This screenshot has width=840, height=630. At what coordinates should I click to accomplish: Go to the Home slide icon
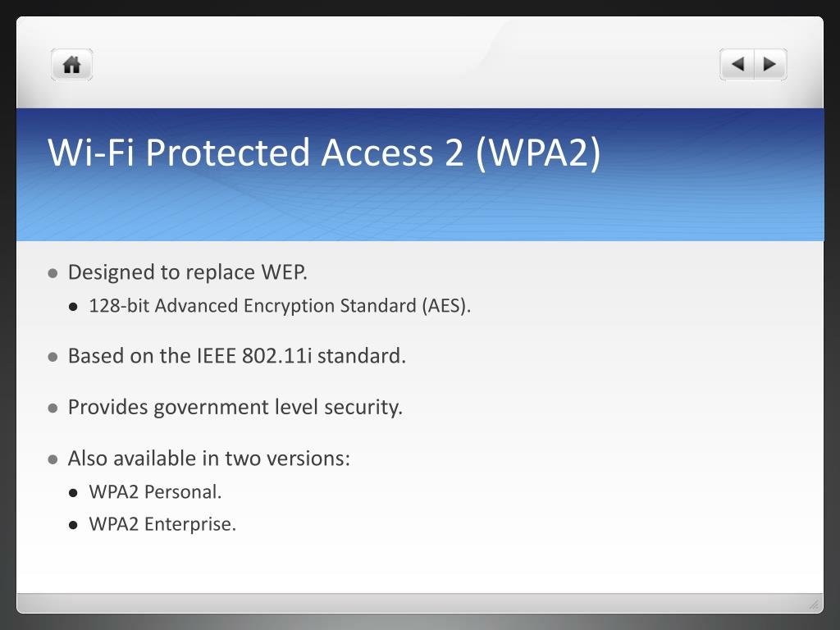tap(72, 65)
